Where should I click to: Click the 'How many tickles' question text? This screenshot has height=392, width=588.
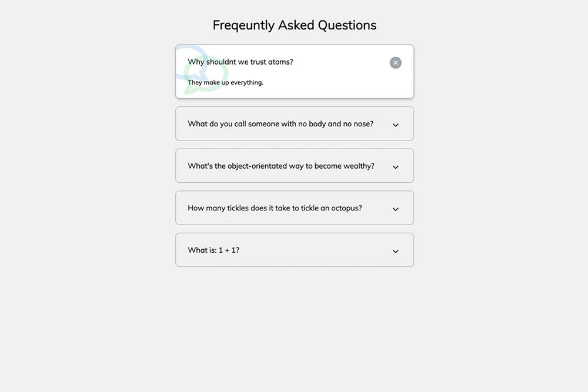275,208
